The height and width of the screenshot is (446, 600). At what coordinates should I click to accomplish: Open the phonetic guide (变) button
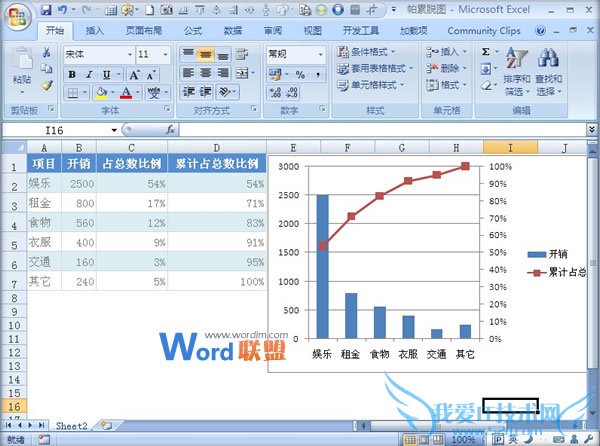coord(154,93)
